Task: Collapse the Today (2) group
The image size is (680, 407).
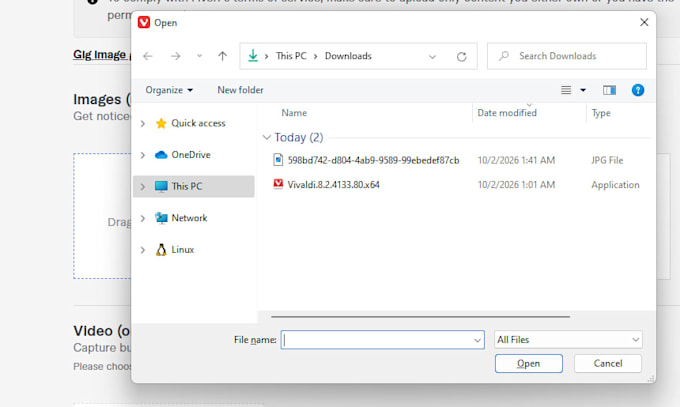Action: [266, 137]
